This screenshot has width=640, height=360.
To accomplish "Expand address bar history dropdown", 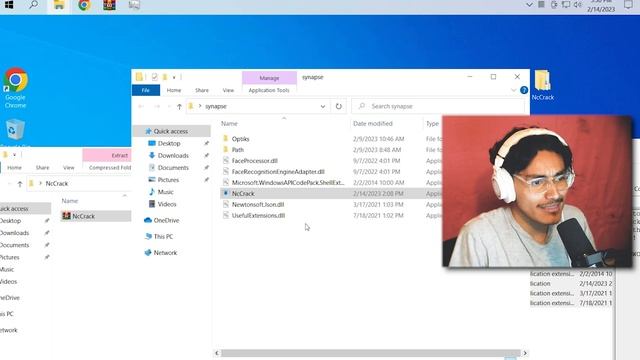I will pyautogui.click(x=322, y=106).
